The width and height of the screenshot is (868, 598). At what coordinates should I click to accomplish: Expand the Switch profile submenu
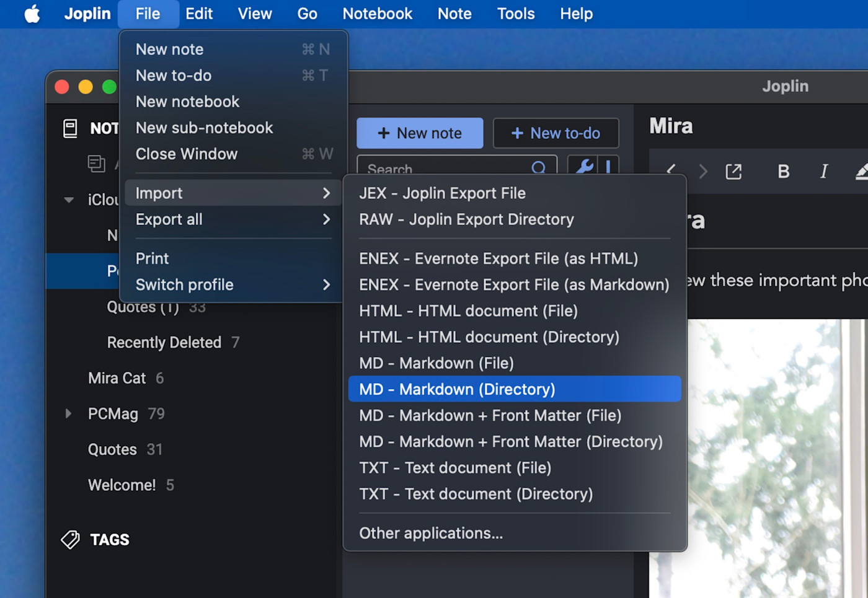(x=233, y=284)
